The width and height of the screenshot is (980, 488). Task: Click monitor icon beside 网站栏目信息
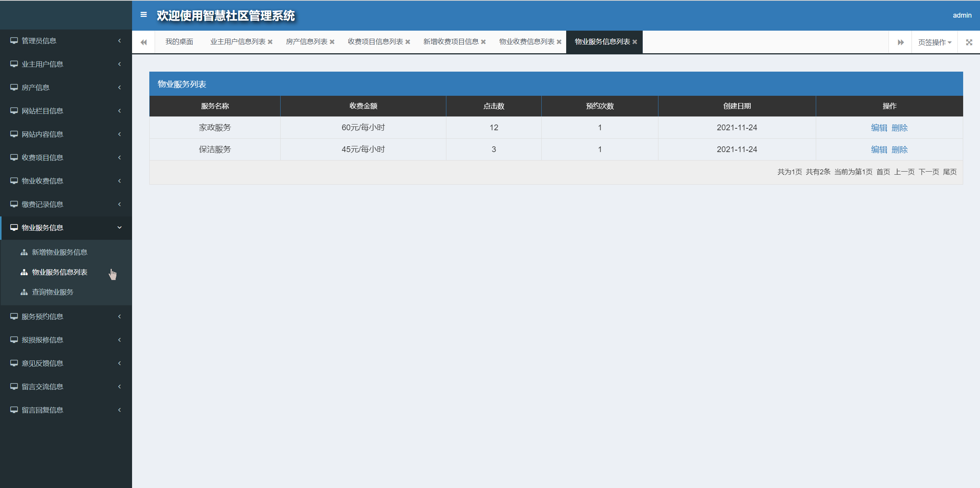(14, 111)
